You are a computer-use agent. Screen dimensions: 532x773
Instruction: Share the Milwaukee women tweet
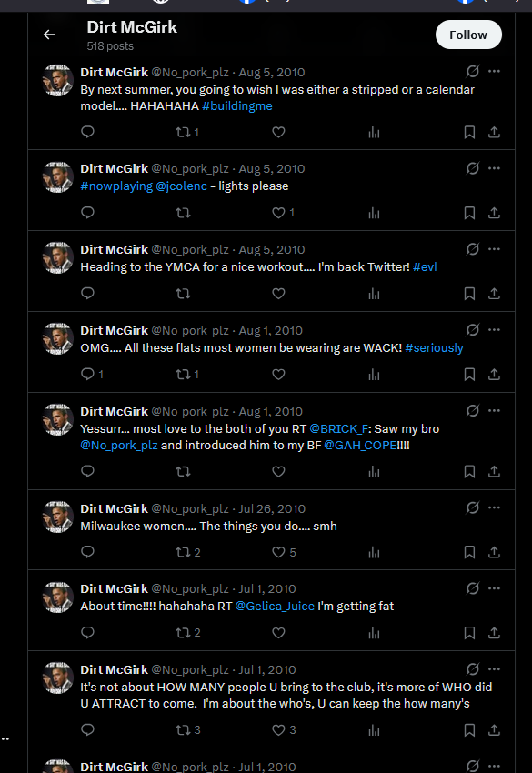point(494,552)
